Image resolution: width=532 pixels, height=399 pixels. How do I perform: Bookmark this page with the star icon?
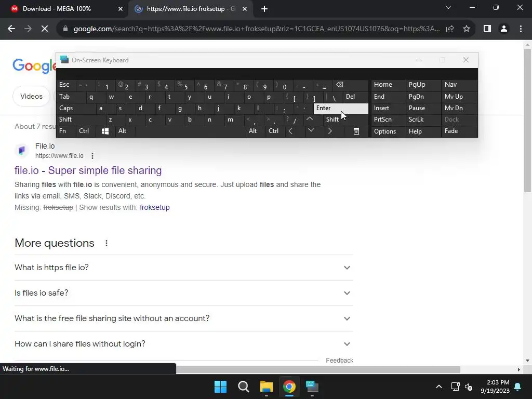tap(467, 29)
